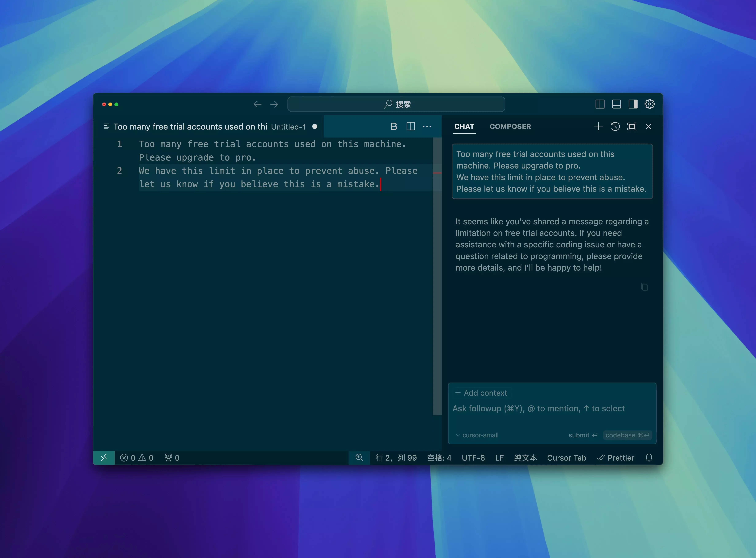Click the new chat plus icon
Screen dimensions: 756x558
(598, 126)
